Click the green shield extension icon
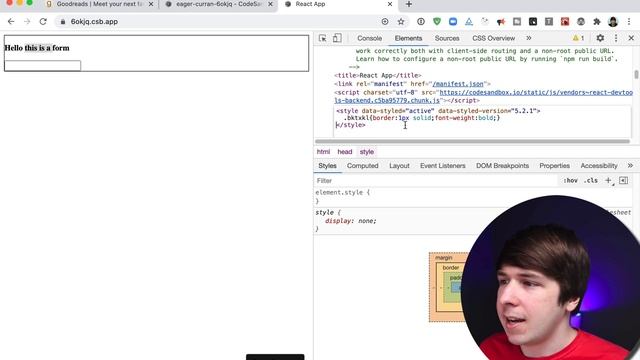 point(437,22)
